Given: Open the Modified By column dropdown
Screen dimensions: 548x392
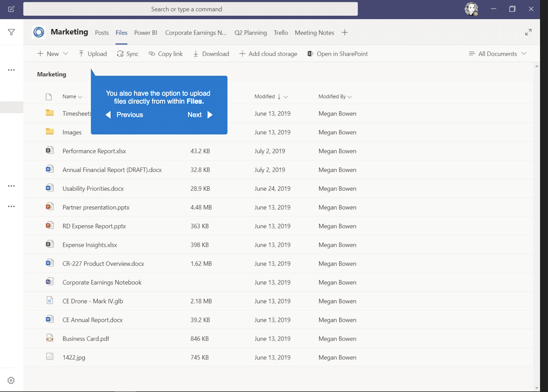Looking at the screenshot, I should click(350, 97).
